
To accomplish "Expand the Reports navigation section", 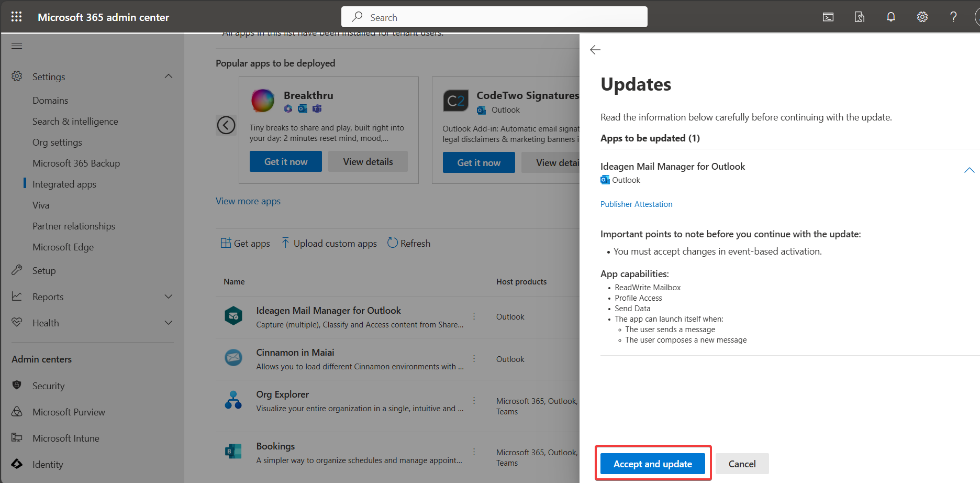I will pyautogui.click(x=168, y=297).
